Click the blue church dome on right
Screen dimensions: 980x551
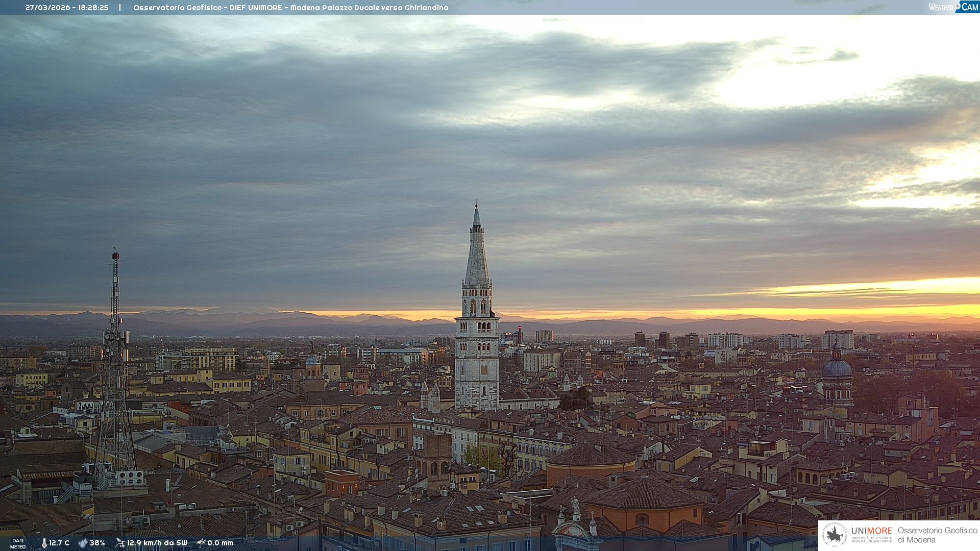(837, 367)
